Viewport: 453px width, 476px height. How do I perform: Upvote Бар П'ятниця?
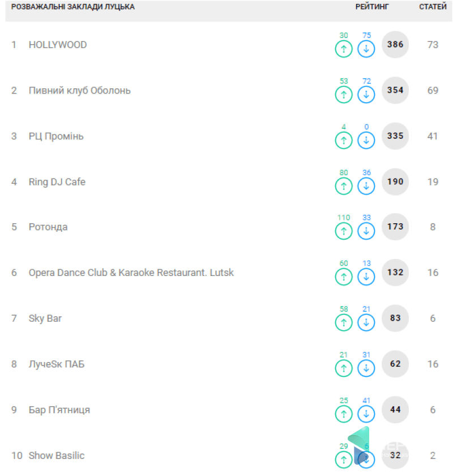click(x=343, y=414)
